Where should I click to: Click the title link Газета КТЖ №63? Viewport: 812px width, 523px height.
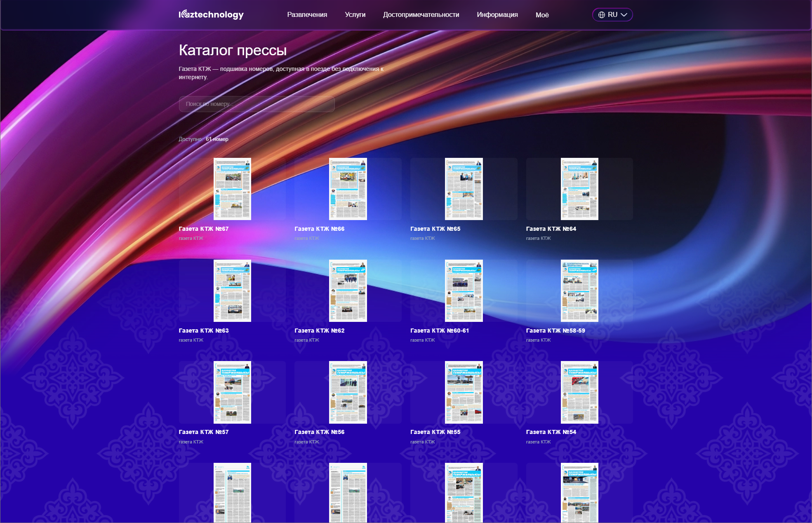[x=204, y=331]
